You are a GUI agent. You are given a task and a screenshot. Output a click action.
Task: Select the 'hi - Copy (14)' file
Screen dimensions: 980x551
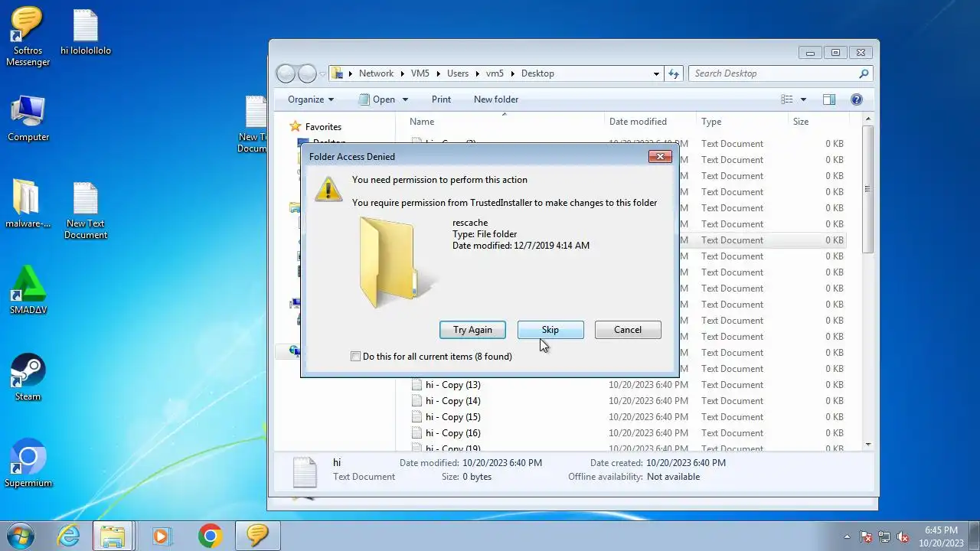pos(453,401)
